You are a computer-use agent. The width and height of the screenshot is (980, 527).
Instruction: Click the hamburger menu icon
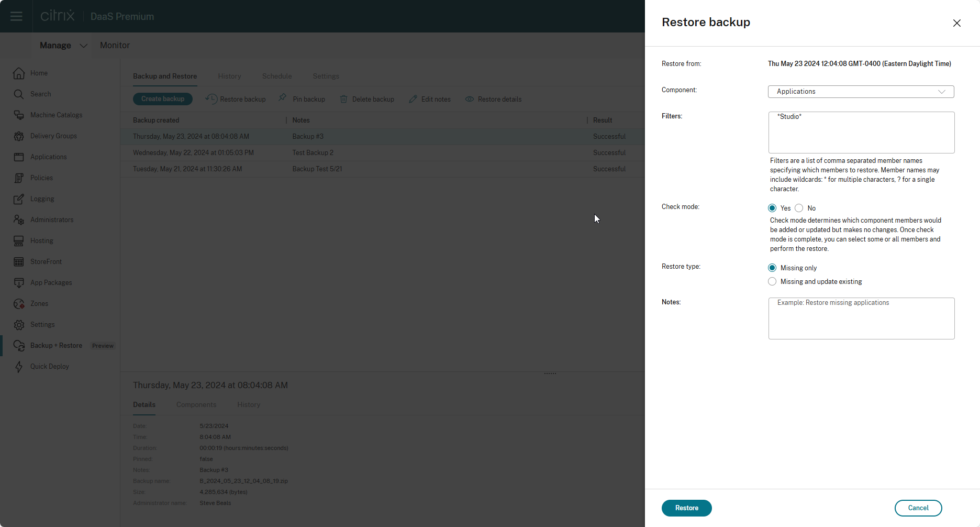[16, 16]
